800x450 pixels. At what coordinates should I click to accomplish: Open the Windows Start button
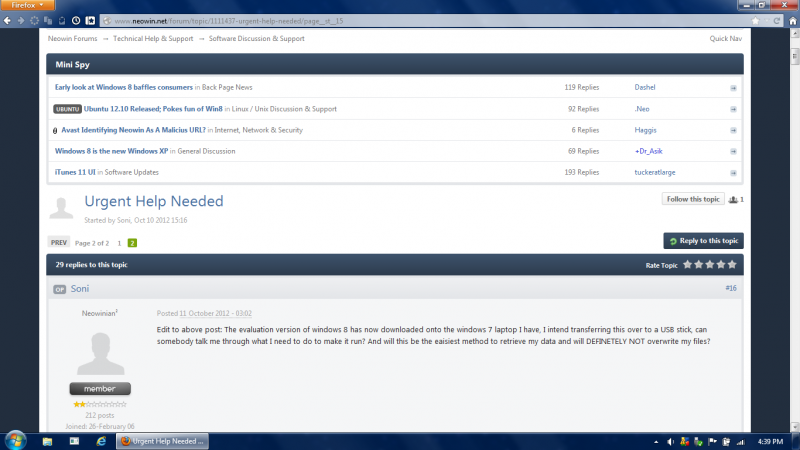pos(15,440)
